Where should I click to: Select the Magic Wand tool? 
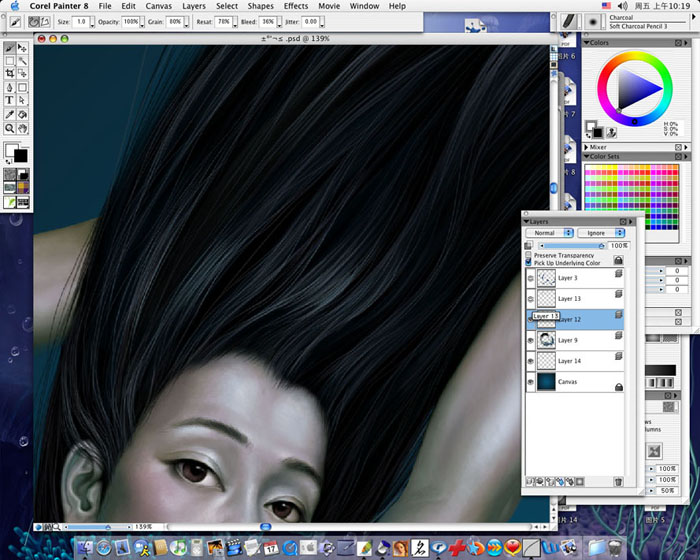(x=22, y=61)
